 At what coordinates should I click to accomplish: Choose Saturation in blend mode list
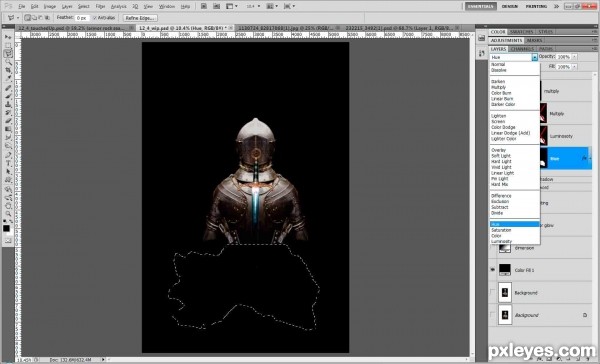pyautogui.click(x=501, y=230)
